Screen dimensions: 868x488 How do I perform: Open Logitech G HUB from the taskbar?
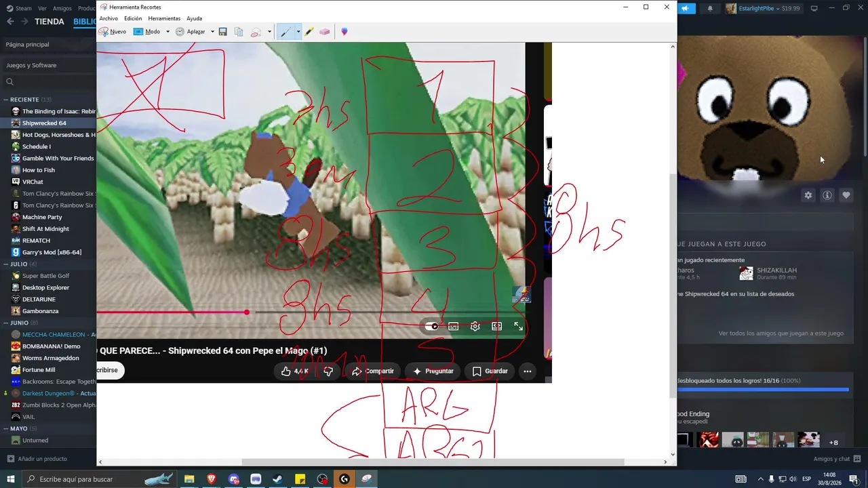[344, 479]
